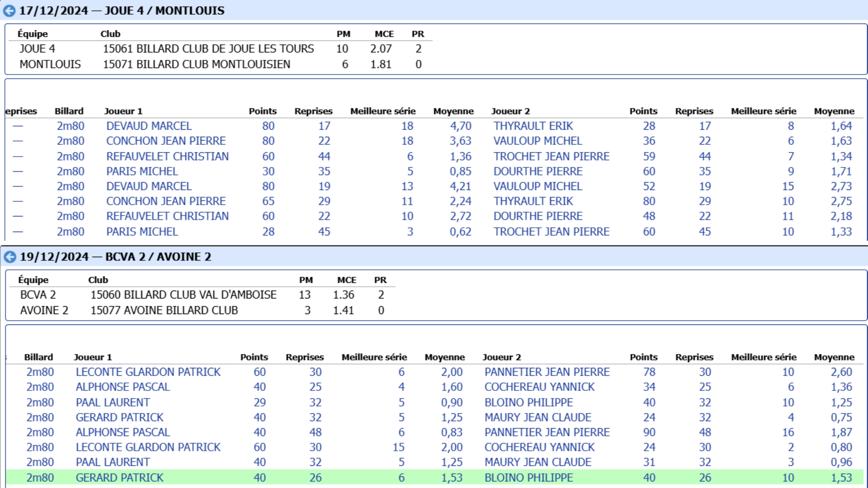Click MAURY JEAN CLAUDE with 24 points
This screenshot has width=868, height=488.
(538, 417)
